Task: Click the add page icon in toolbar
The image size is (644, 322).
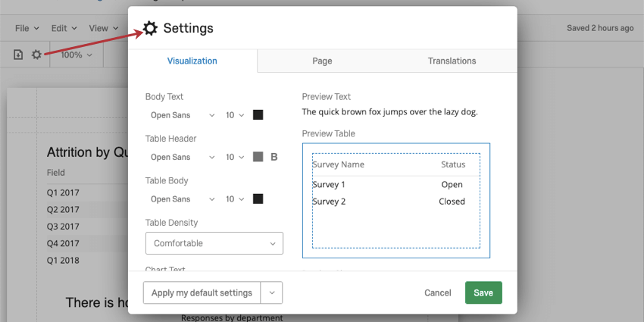Action: (x=18, y=55)
